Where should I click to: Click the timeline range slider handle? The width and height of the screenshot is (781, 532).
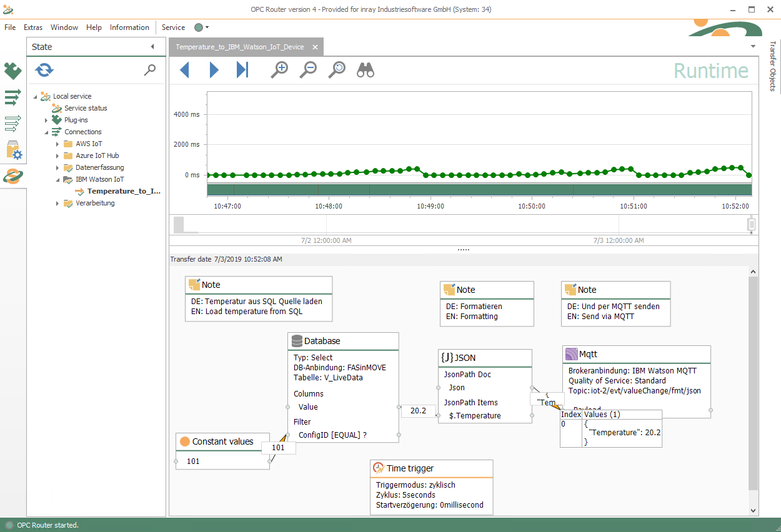(x=752, y=224)
